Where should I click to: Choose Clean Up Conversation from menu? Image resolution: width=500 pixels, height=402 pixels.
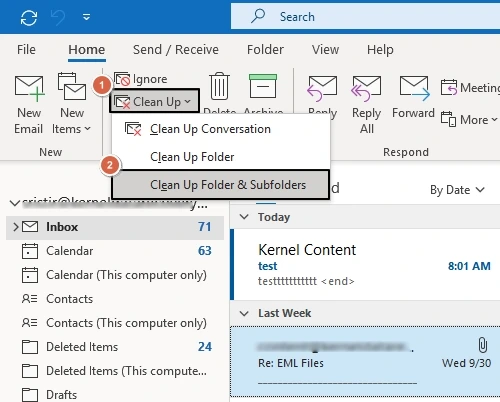221,129
